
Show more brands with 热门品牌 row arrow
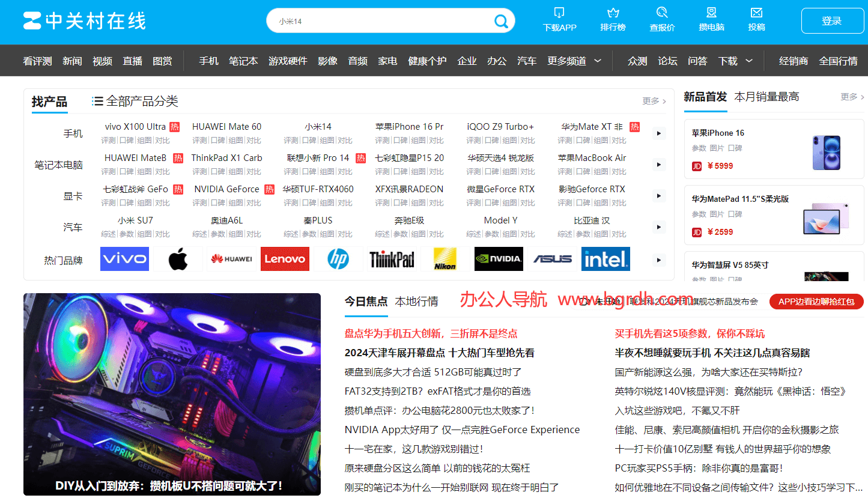(659, 260)
